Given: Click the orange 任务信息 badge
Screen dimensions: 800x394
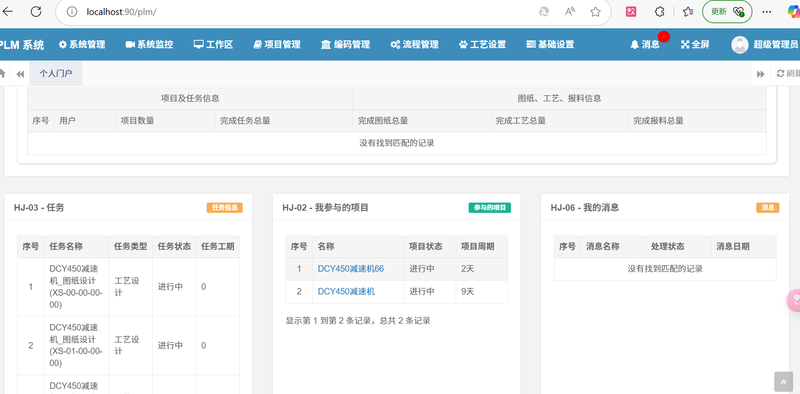Looking at the screenshot, I should pos(224,208).
